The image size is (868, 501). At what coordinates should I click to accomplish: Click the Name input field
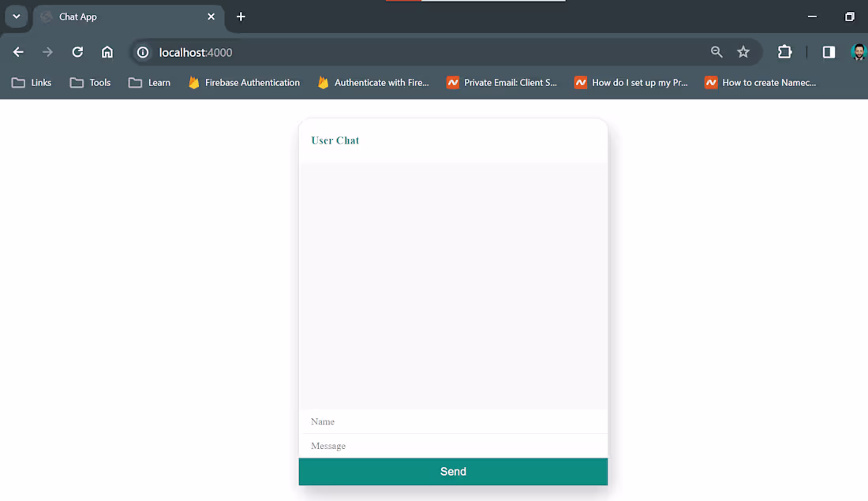point(453,421)
